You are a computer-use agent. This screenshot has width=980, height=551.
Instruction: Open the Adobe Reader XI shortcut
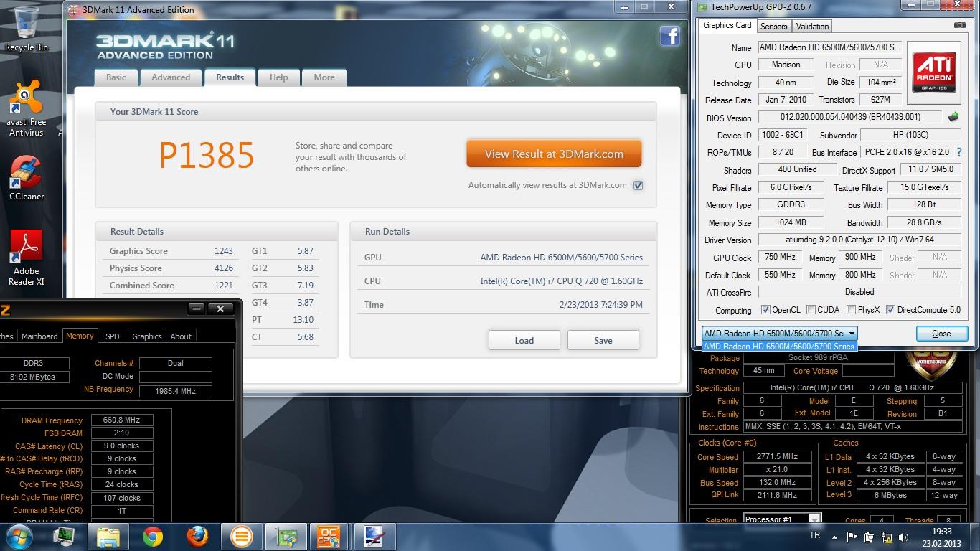(26, 258)
